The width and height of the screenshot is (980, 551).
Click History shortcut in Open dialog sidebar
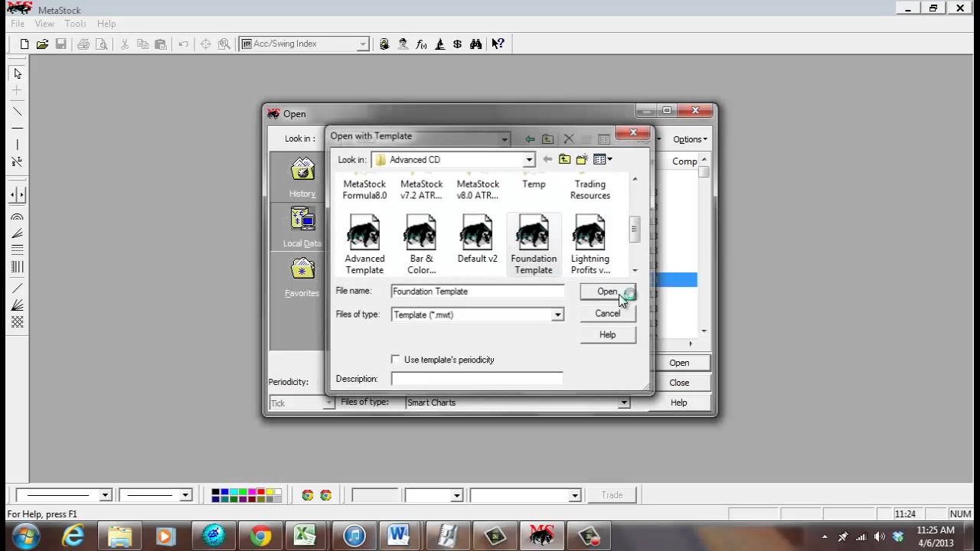click(302, 178)
